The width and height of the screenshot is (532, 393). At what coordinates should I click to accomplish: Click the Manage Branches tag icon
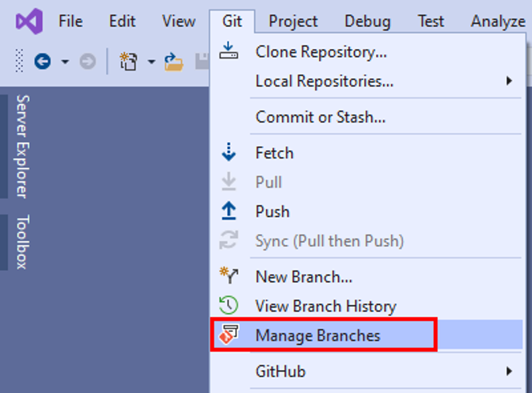229,334
